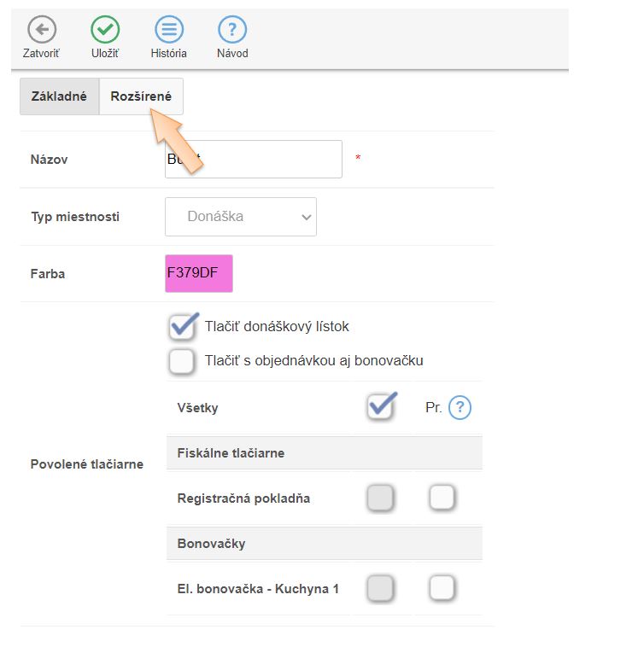Screen dimensions: 644x647
Task: Click the Zatvoriť back arrow icon
Action: click(x=41, y=30)
